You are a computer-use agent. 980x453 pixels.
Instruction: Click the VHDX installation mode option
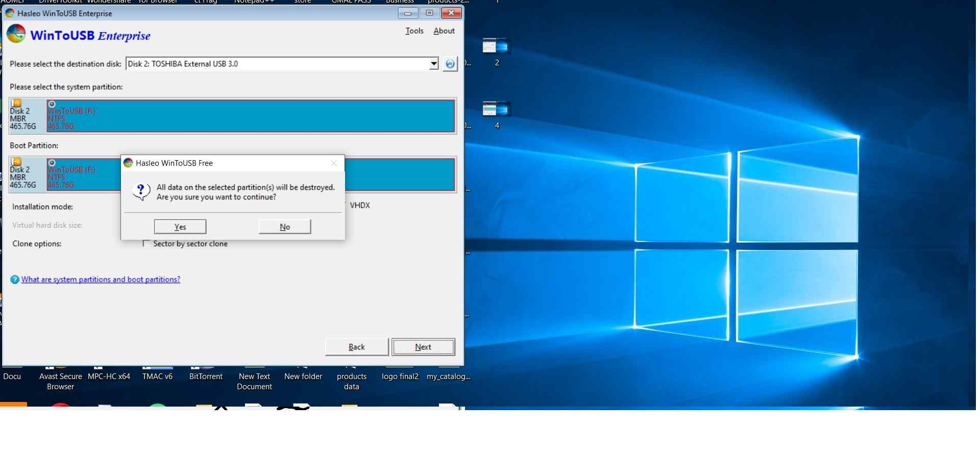click(360, 205)
